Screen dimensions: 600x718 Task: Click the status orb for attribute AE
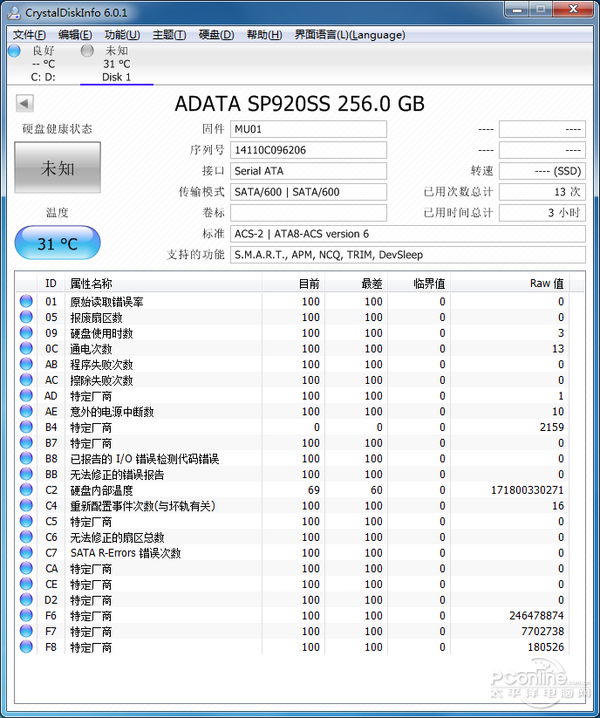26,411
